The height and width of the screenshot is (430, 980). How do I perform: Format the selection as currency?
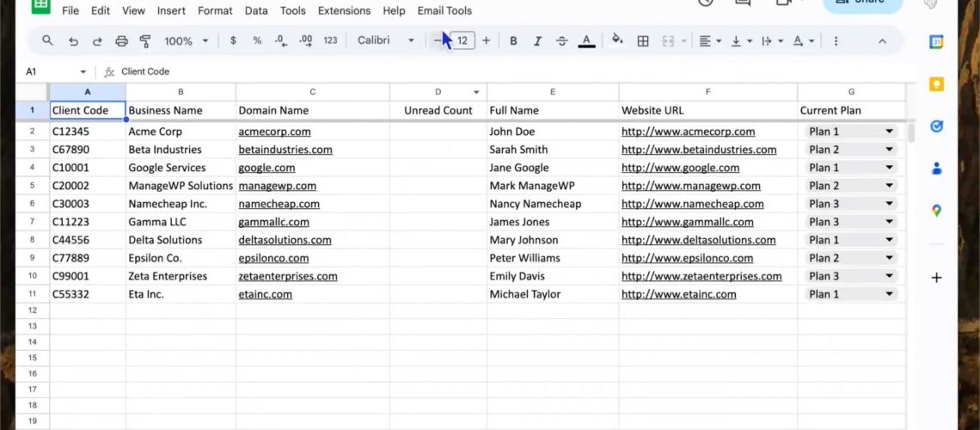[x=233, y=41]
